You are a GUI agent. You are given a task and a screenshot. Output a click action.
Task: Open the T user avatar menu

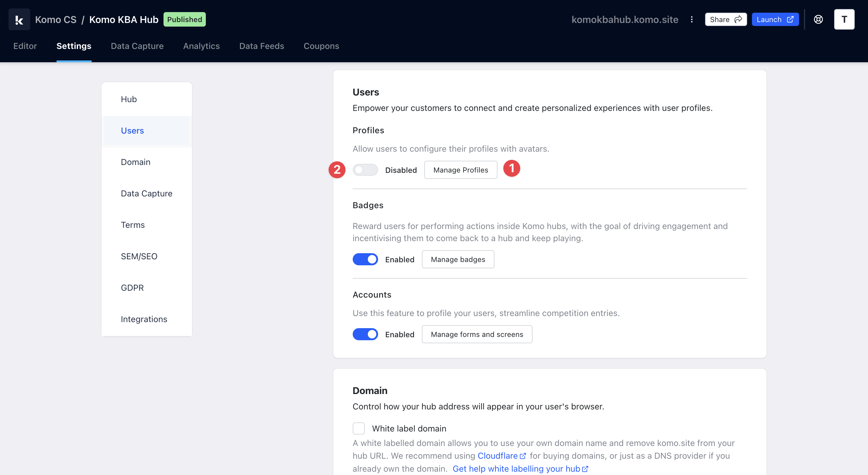point(844,20)
